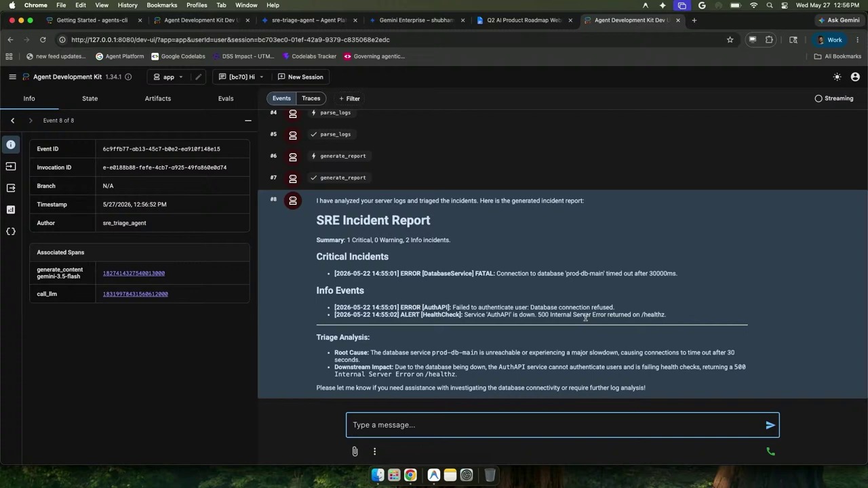Image resolution: width=868 pixels, height=488 pixels.
Task: Open the Bookmarks menu in macOS menu bar
Action: (x=161, y=5)
